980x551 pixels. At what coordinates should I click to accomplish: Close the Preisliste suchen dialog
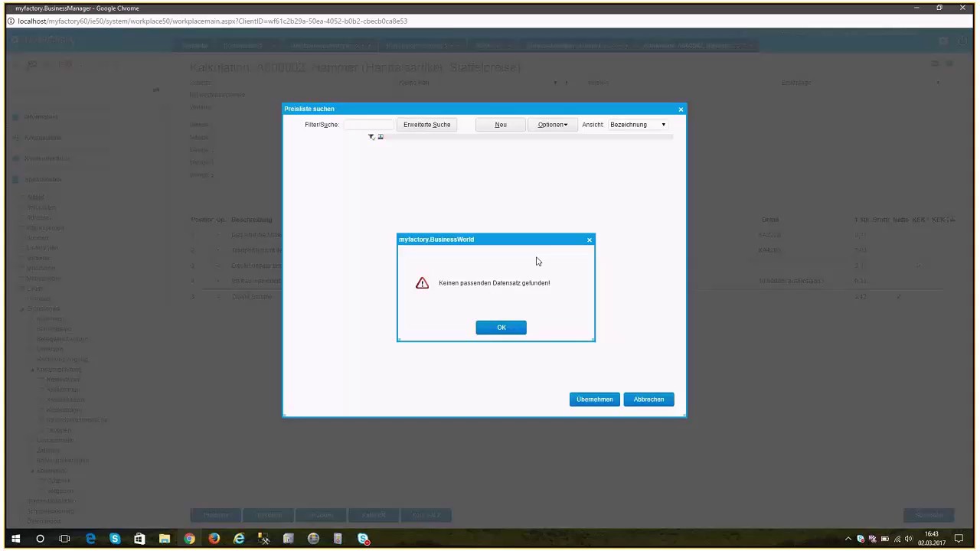point(681,109)
